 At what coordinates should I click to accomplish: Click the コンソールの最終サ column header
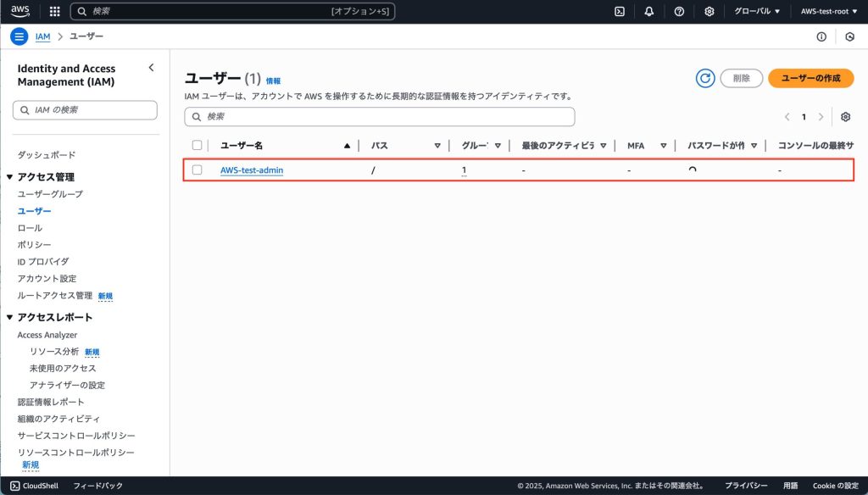pos(815,146)
